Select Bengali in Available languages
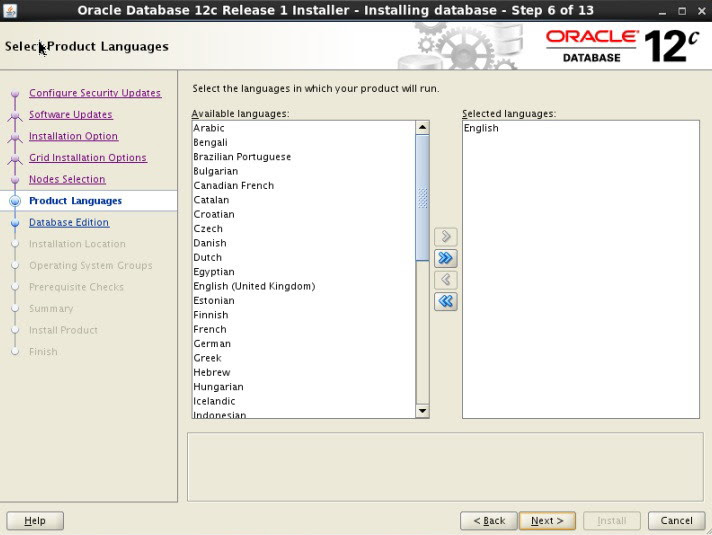This screenshot has height=535, width=712. point(303,143)
